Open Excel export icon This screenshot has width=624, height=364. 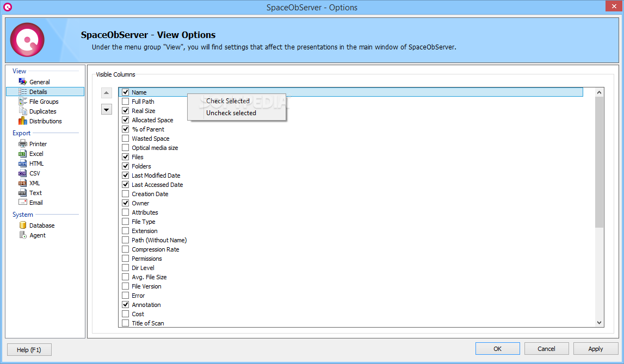(23, 154)
